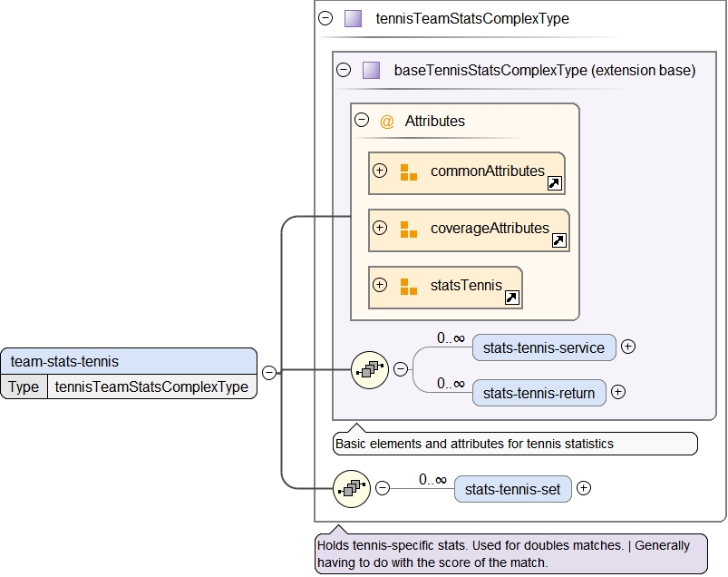Expand stats-tennis-set element
This screenshot has height=577, width=728.
tap(584, 488)
